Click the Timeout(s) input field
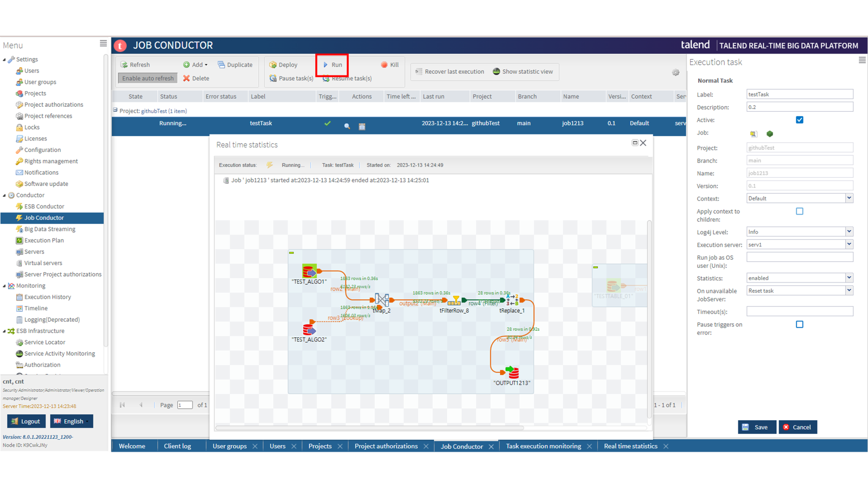The width and height of the screenshot is (868, 488). 800,311
